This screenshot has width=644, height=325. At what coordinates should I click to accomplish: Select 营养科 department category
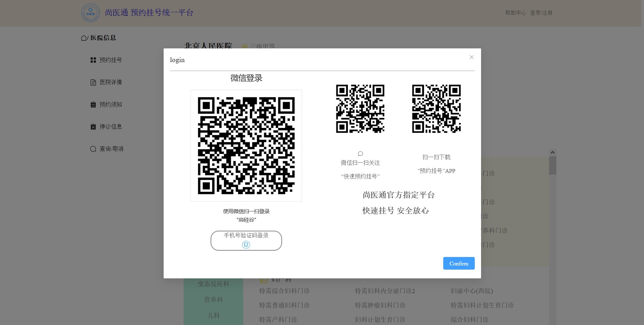pos(213,299)
